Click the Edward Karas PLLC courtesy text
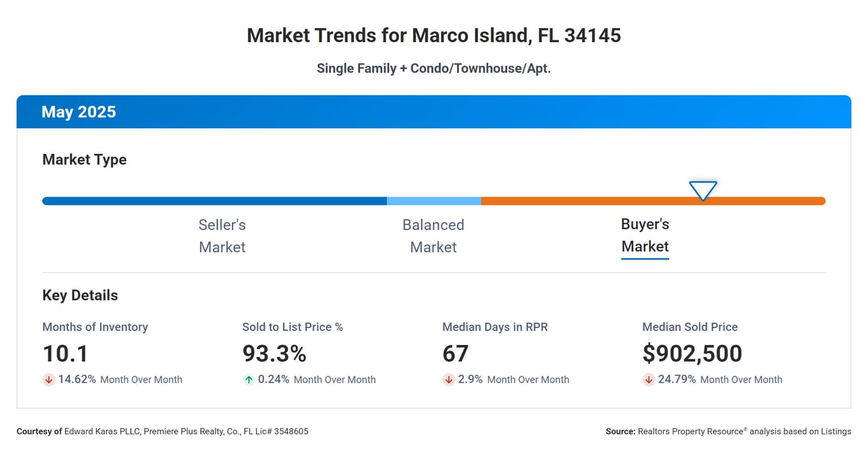This screenshot has width=868, height=455. 162,432
